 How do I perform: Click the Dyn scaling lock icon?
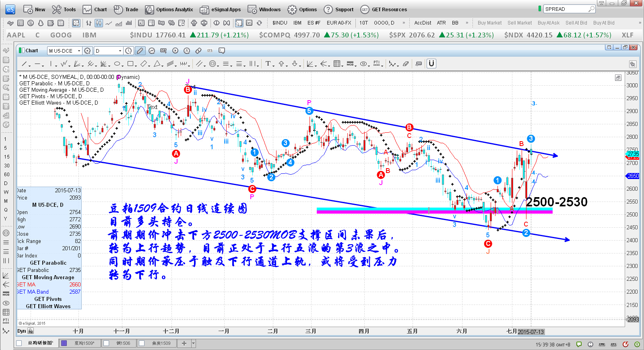[31, 331]
